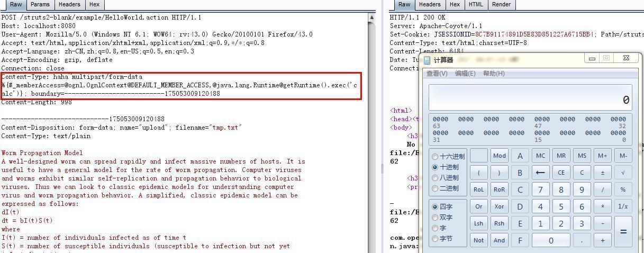Image resolution: width=644 pixels, height=253 pixels.
Task: Click the Calculator display field
Action: click(x=531, y=97)
